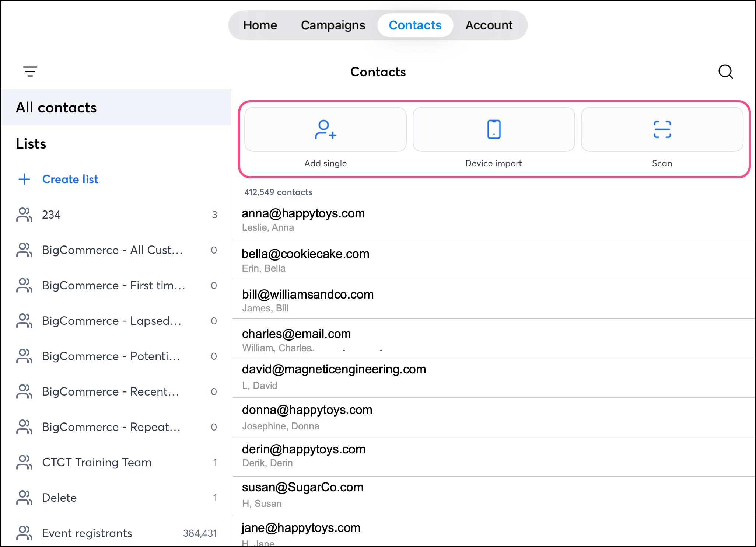This screenshot has height=547, width=756.
Task: Click the group icon beside Delete list
Action: coord(24,498)
